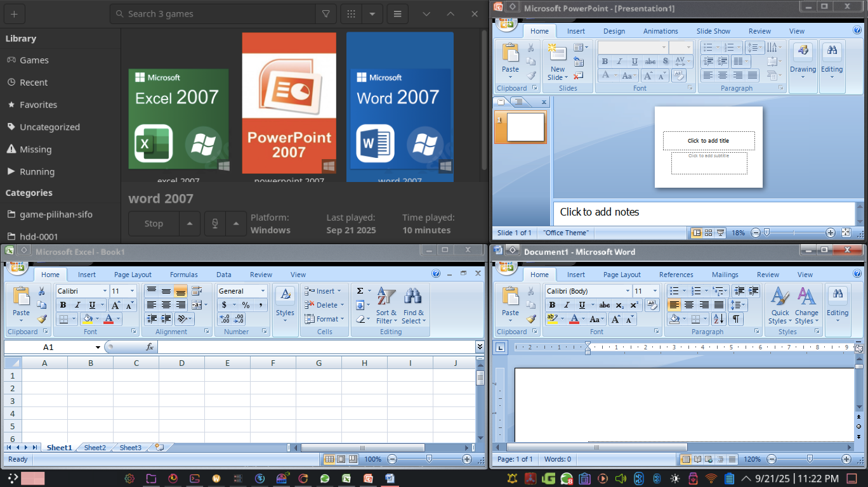The height and width of the screenshot is (487, 868).
Task: Open the launcher hamburger menu button
Action: [397, 14]
